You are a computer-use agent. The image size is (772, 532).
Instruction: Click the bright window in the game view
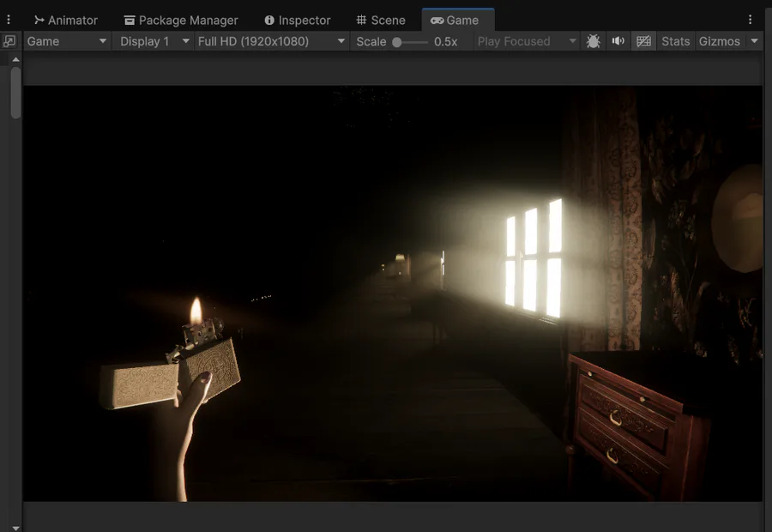click(x=534, y=258)
